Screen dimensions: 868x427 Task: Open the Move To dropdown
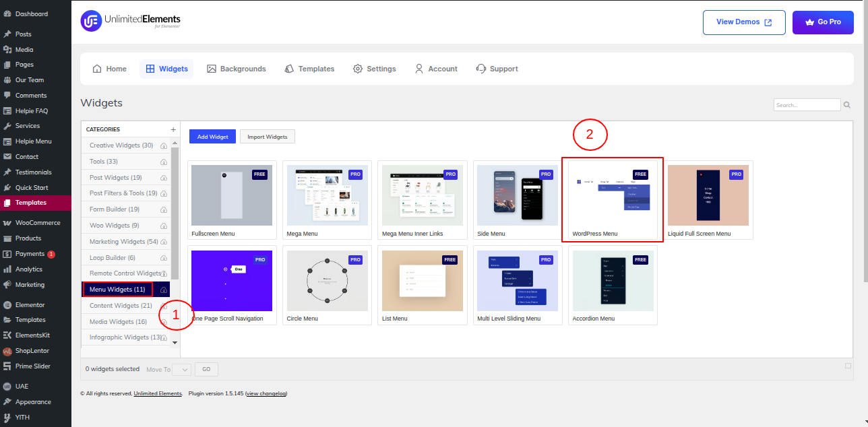point(182,369)
